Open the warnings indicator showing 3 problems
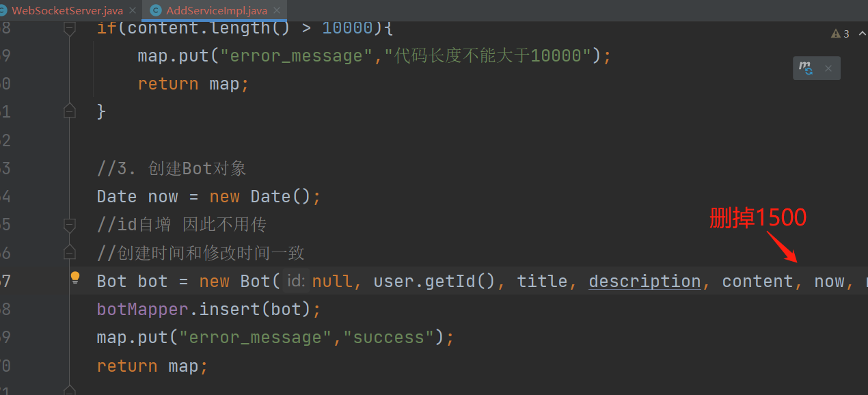This screenshot has width=868, height=395. click(840, 33)
